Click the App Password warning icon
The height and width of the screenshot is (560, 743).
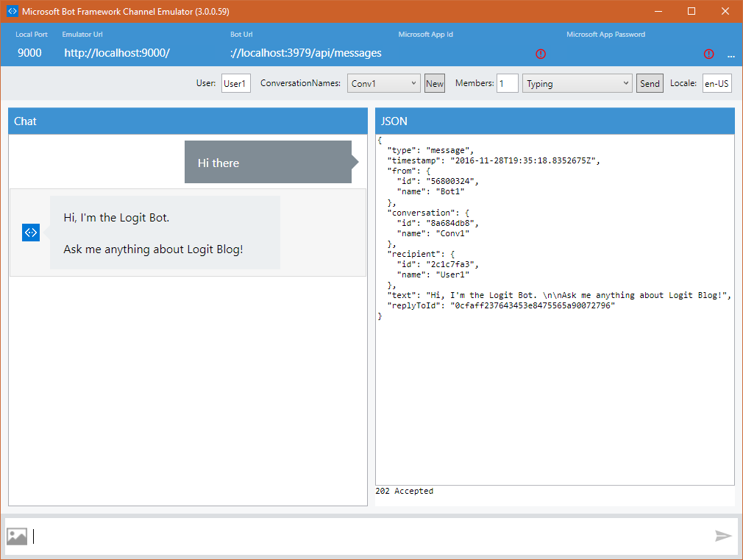point(709,54)
